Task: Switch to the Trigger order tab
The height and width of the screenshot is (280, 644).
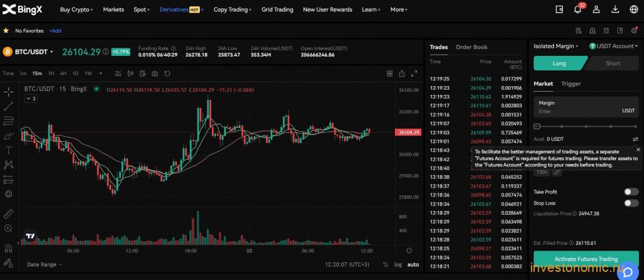Action: pos(571,83)
